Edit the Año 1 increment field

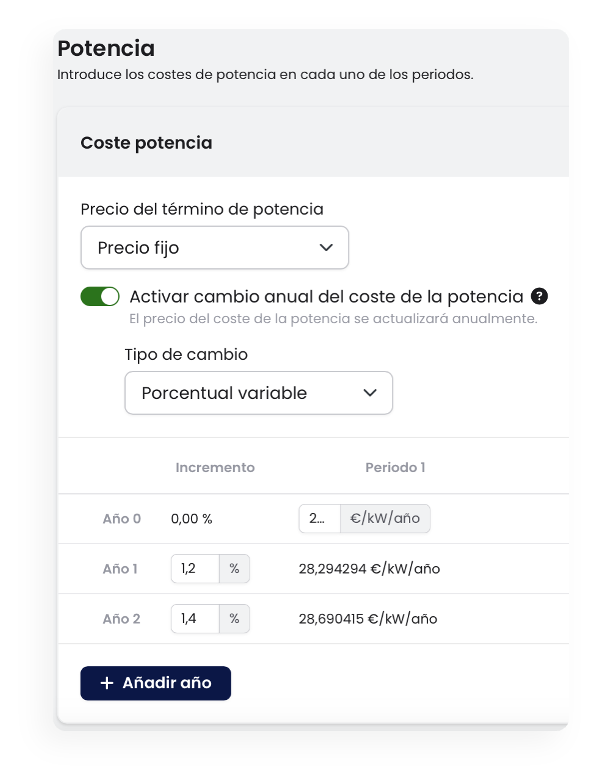coord(195,568)
